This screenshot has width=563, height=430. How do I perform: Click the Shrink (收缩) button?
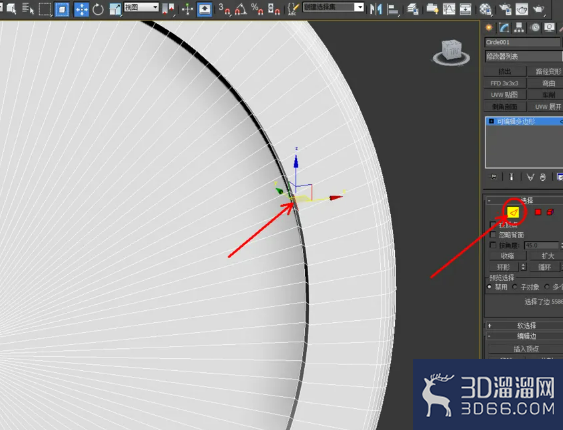(x=507, y=256)
